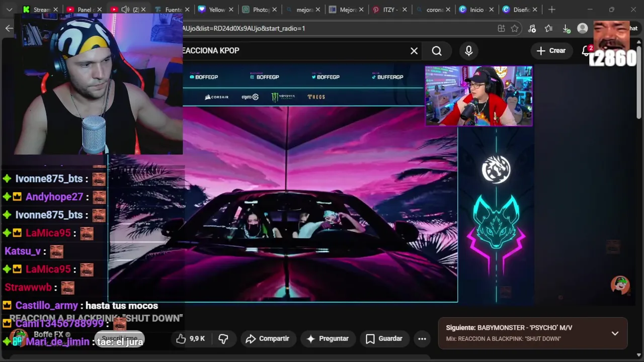The height and width of the screenshot is (362, 644).
Task: Click the streamer facecam inside the video
Action: (478, 96)
